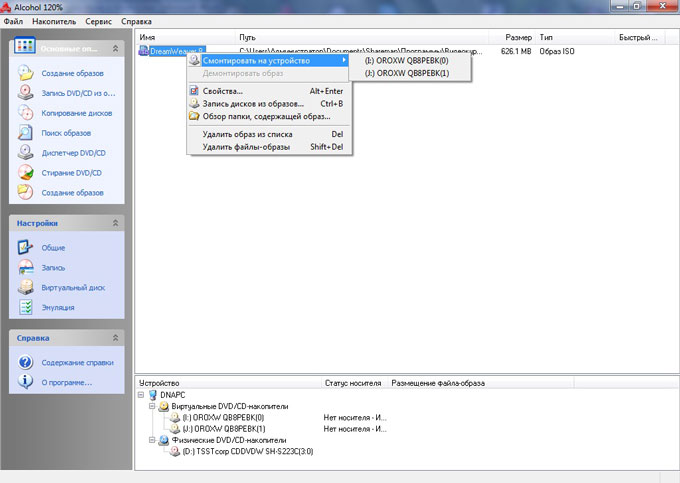
Task: Sort image list by Путь column
Action: (362, 37)
